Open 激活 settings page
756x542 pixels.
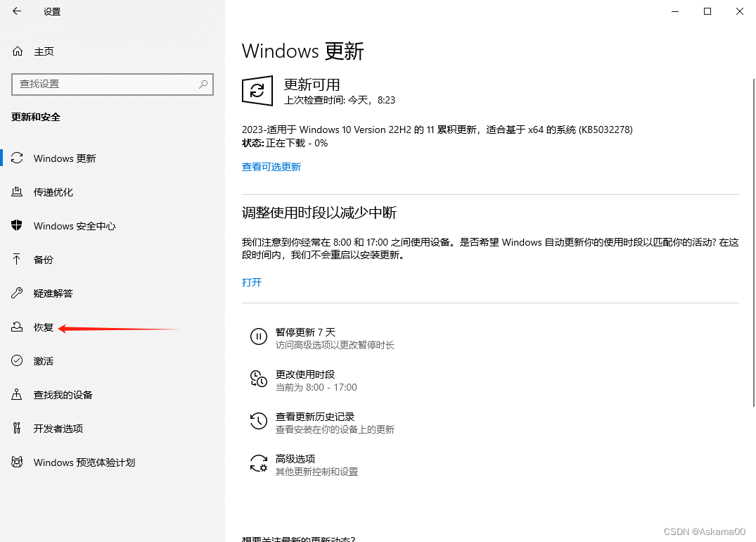44,361
